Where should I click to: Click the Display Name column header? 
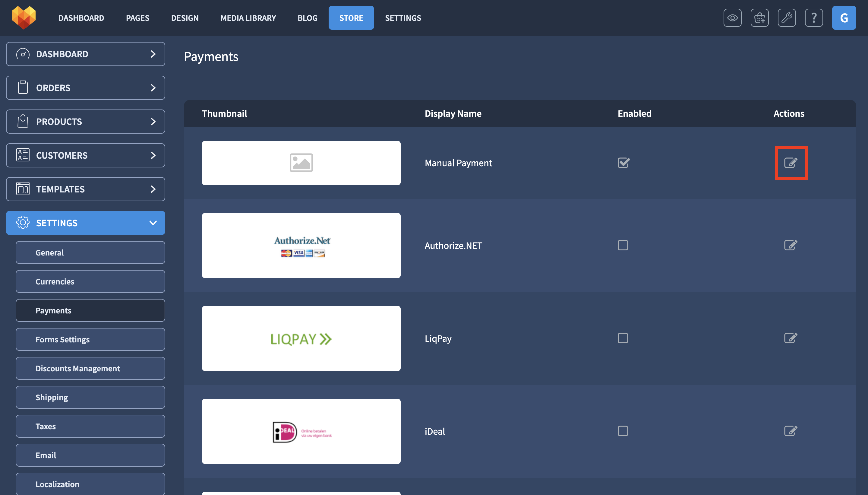[x=453, y=113]
